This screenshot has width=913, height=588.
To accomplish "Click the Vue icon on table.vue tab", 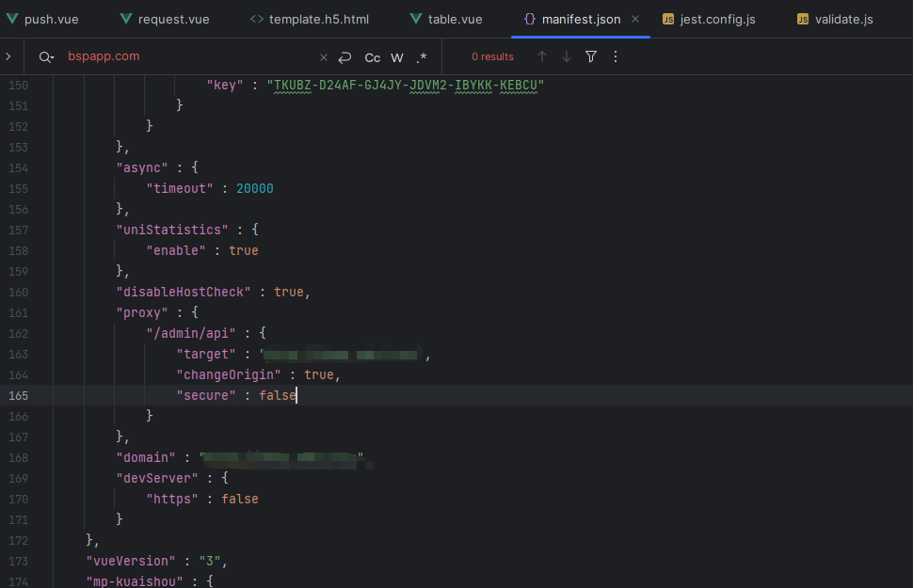I will pyautogui.click(x=416, y=19).
